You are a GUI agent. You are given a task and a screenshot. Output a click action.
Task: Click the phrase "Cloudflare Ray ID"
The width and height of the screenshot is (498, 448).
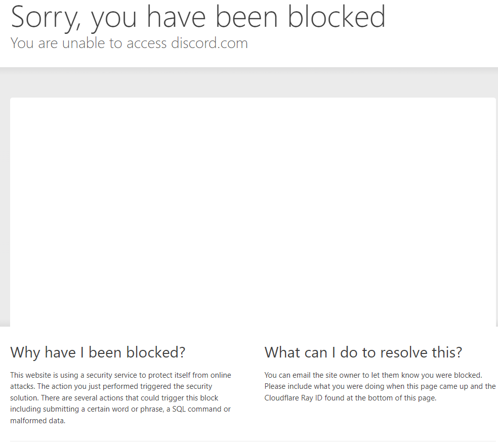tap(294, 398)
